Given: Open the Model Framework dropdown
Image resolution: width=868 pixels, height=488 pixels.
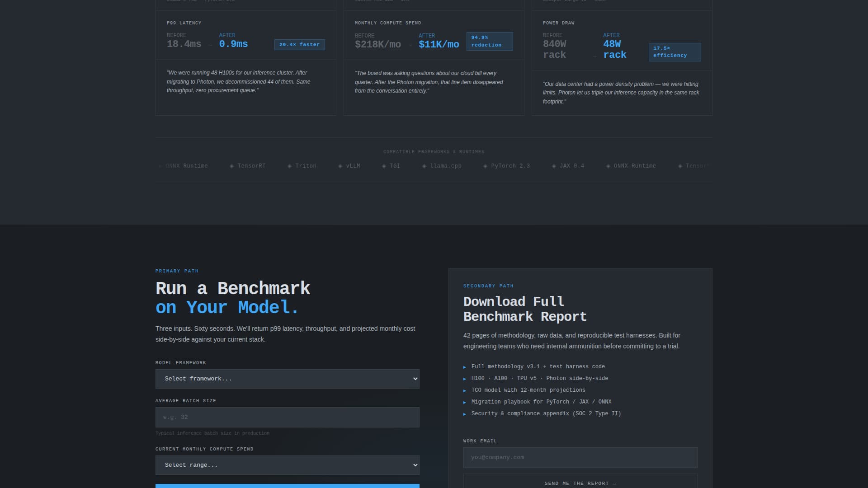Looking at the screenshot, I should click(287, 379).
